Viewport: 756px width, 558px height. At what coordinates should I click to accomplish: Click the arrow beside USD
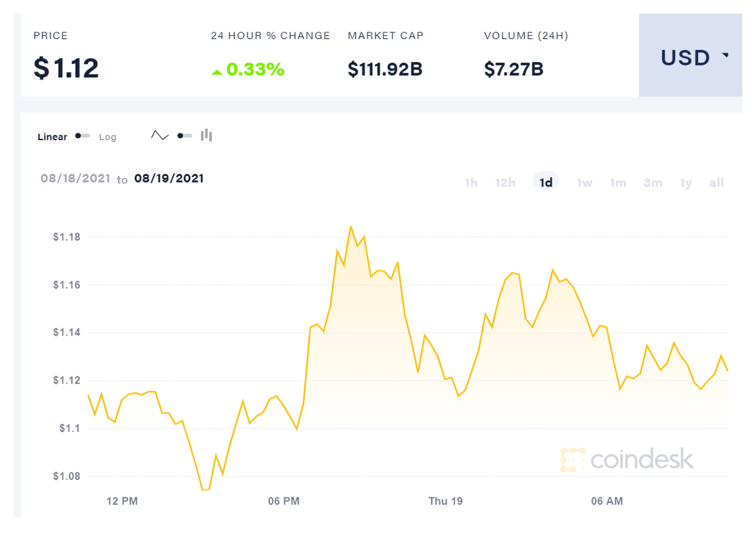tap(726, 56)
